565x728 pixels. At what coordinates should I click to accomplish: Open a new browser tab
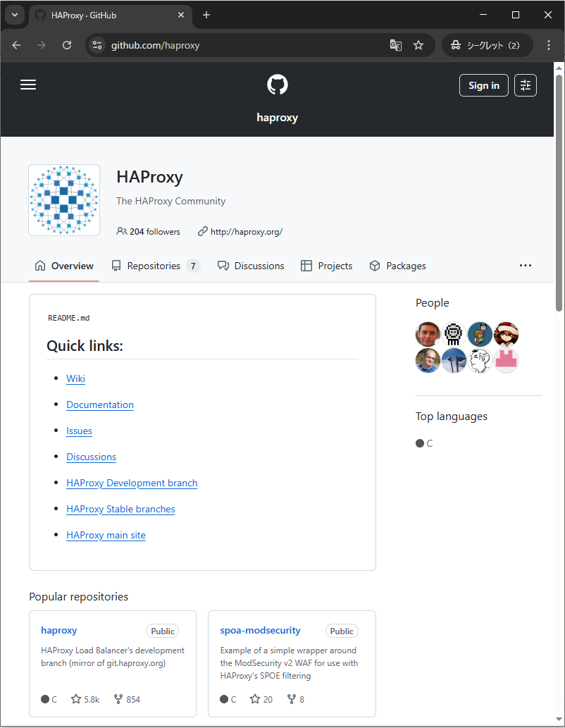(x=206, y=16)
